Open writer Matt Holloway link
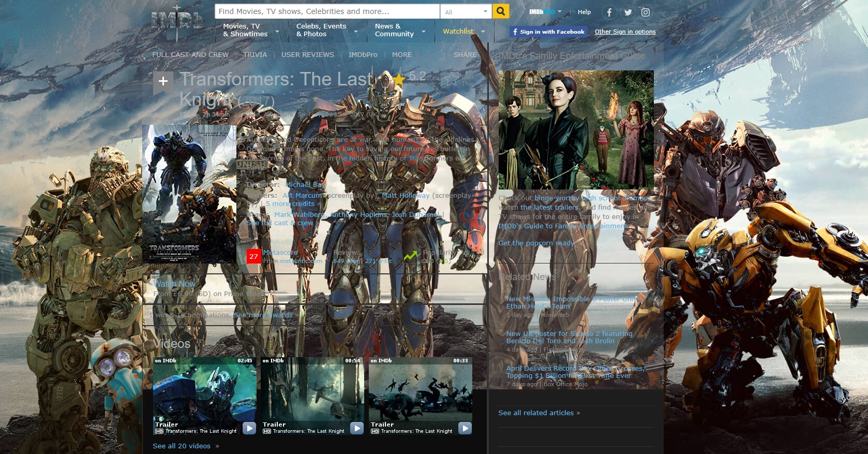The image size is (868, 454). click(x=406, y=196)
